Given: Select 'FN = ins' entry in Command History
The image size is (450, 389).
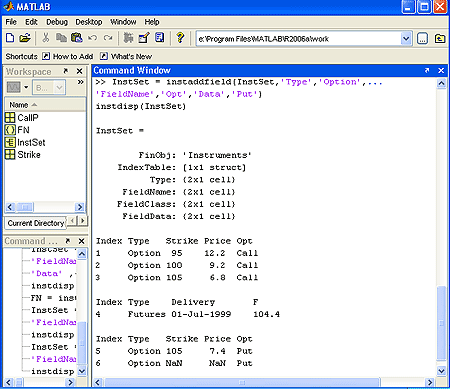Looking at the screenshot, I should 53,298.
